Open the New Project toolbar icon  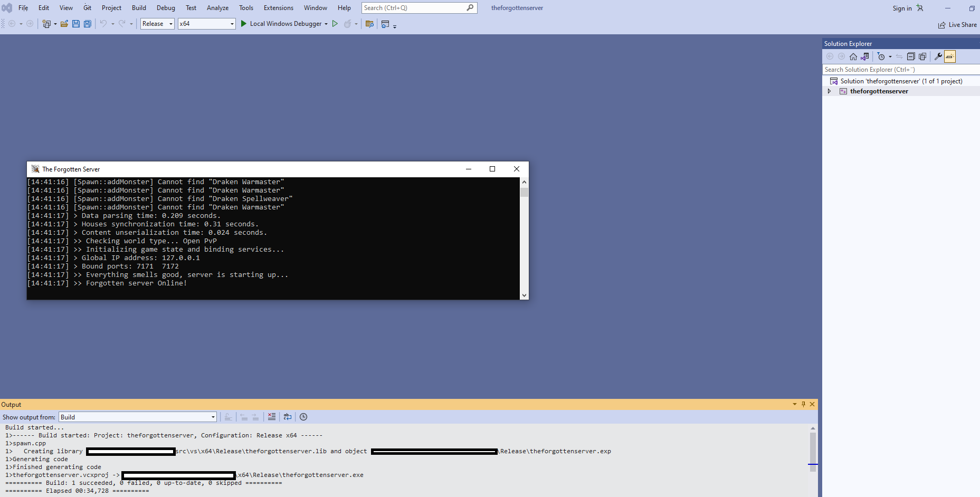click(46, 24)
